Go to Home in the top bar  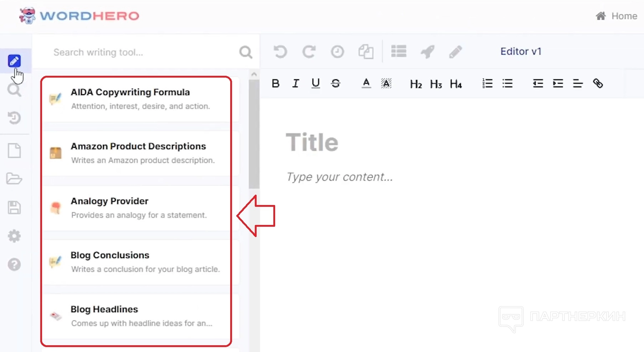(617, 16)
